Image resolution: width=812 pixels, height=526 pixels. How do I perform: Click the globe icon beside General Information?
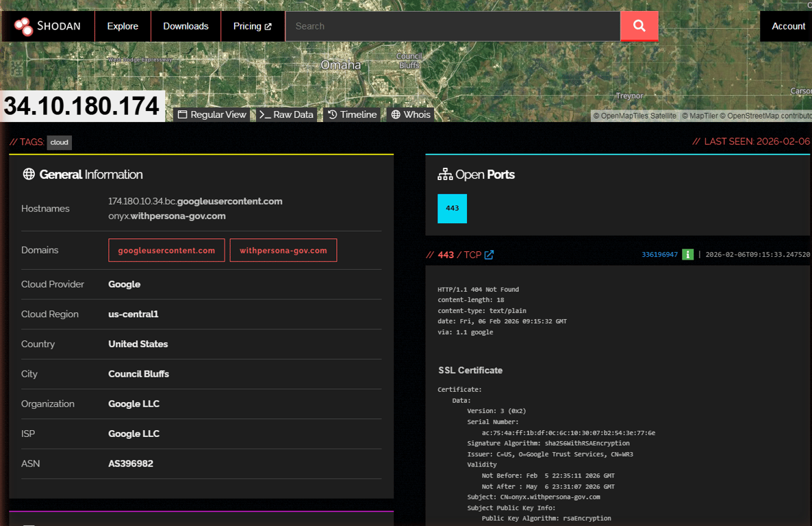pyautogui.click(x=29, y=174)
